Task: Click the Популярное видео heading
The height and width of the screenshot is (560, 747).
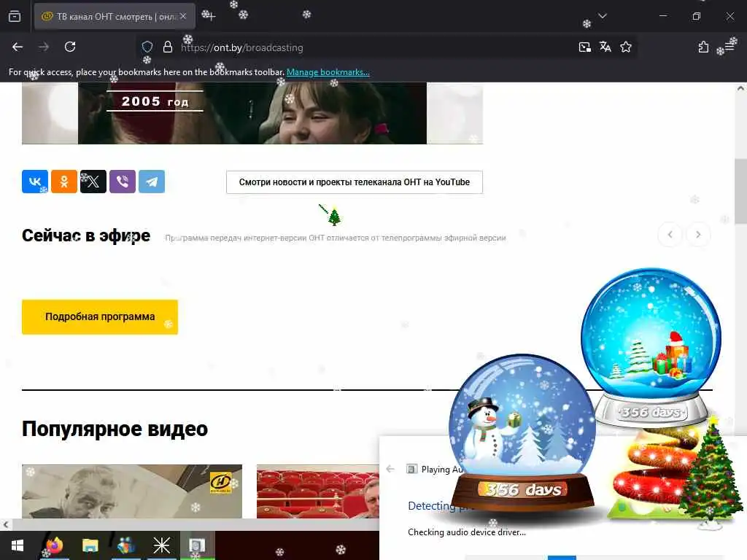Action: click(115, 429)
